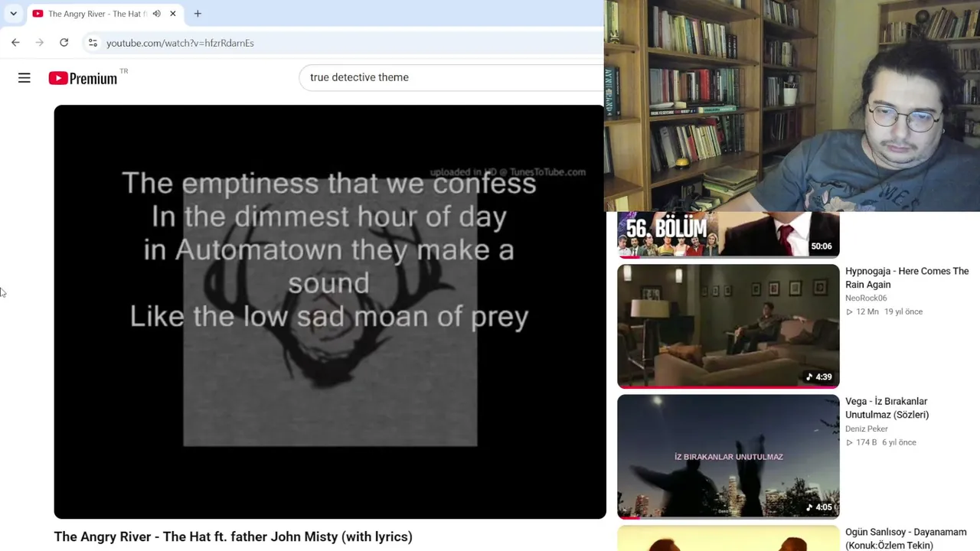Open Vega İz Bırakanlar Unutulmaz thumbnail
980x551 pixels.
click(728, 456)
